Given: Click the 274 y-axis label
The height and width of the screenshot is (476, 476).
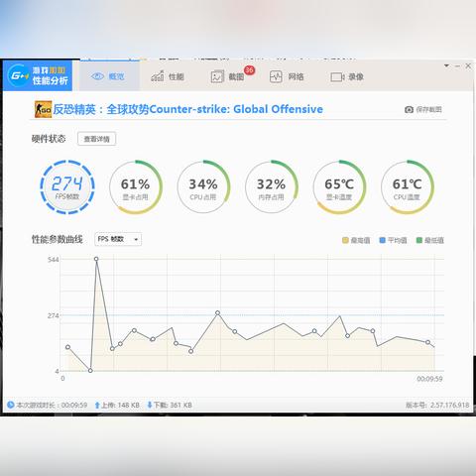Looking at the screenshot, I should (x=53, y=315).
